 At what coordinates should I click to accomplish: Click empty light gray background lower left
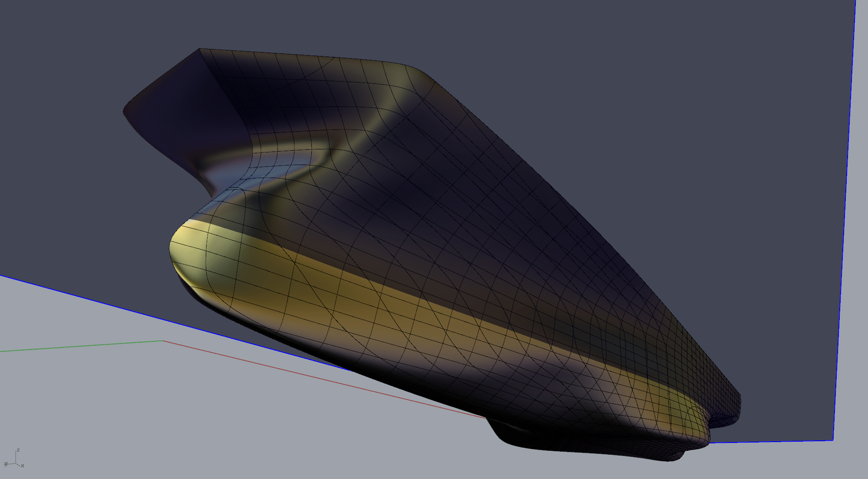click(109, 413)
